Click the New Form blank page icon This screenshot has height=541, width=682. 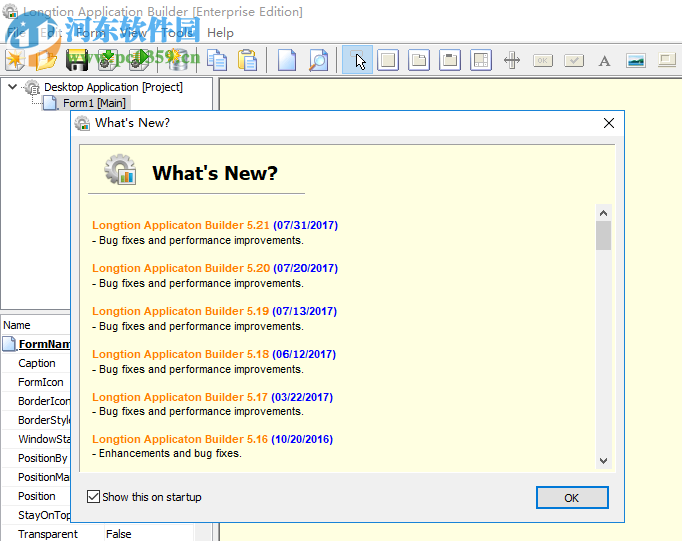(287, 60)
